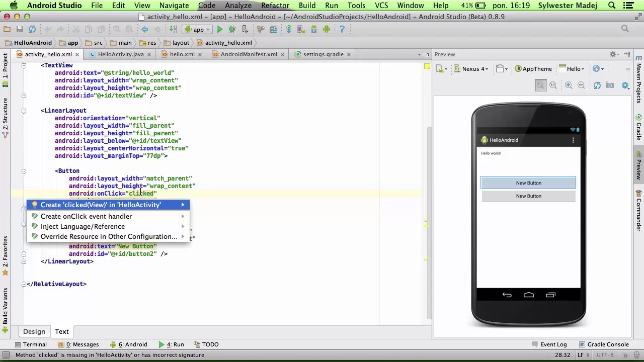Screen dimensions: 644x362
Task: Switch to the settings.gradle tab
Action: pos(323,54)
